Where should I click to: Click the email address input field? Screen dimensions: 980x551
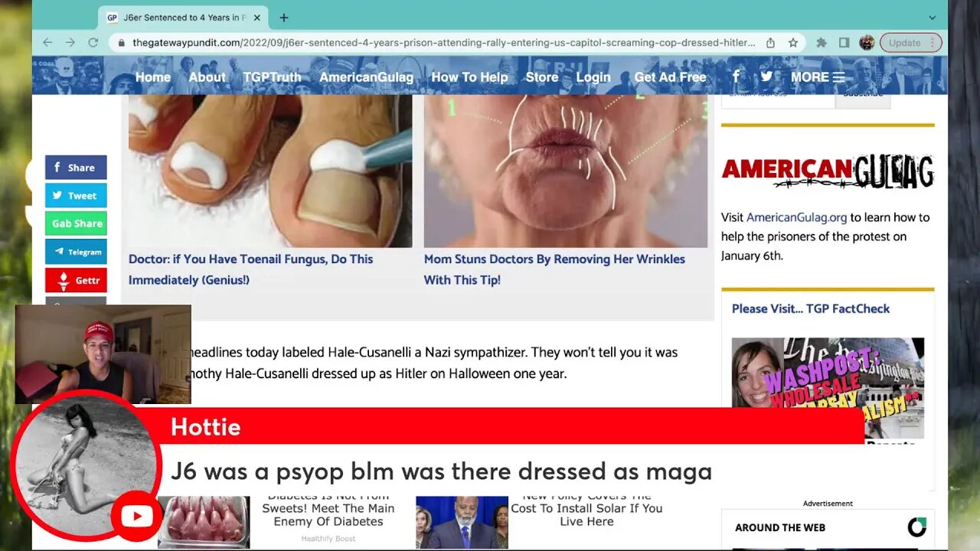click(x=778, y=98)
